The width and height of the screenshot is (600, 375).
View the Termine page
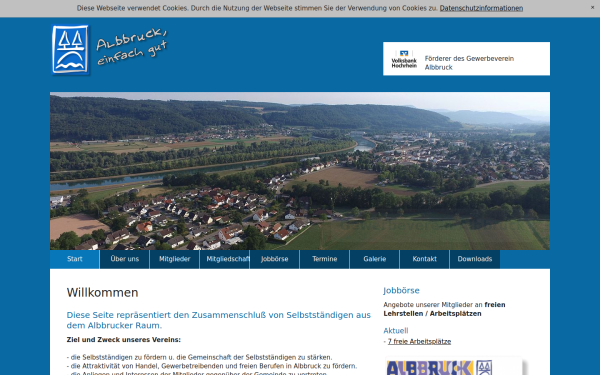[x=324, y=259]
